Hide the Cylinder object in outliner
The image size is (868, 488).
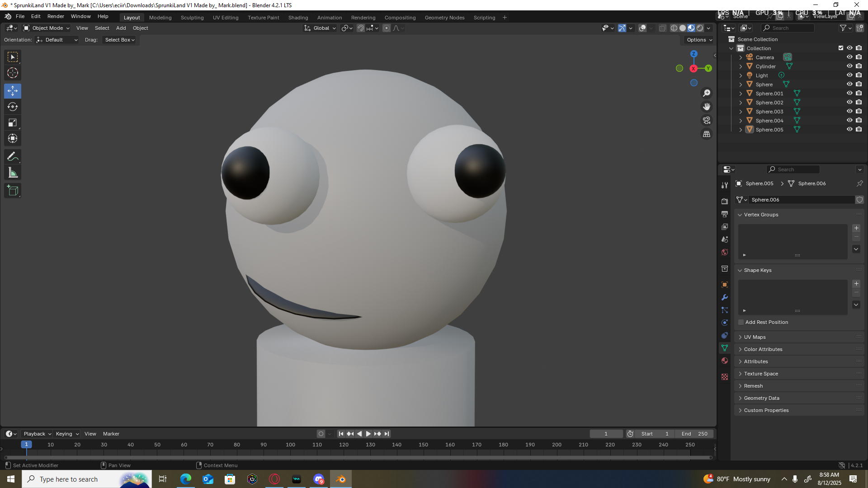[849, 66]
